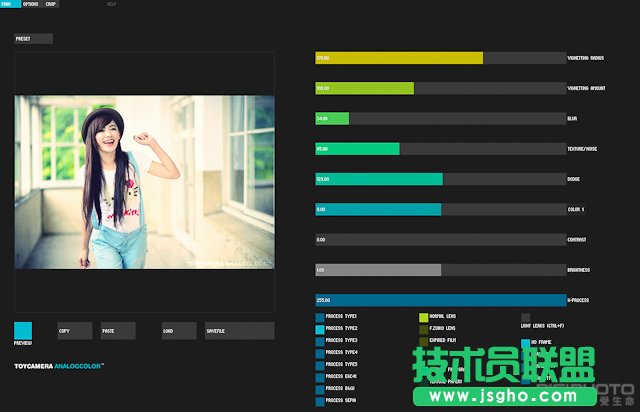The width and height of the screenshot is (640, 412).
Task: Click the Copy button
Action: 74,331
